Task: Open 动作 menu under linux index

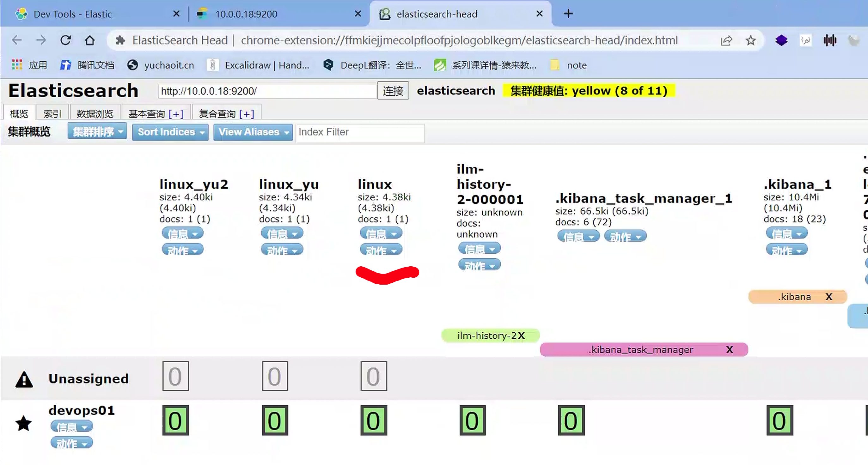Action: (x=381, y=250)
